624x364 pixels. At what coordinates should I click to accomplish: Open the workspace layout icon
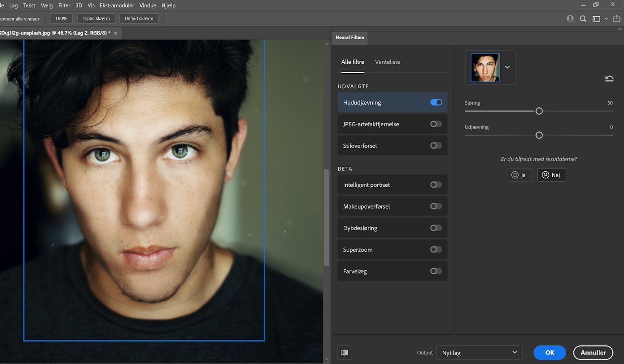596,19
